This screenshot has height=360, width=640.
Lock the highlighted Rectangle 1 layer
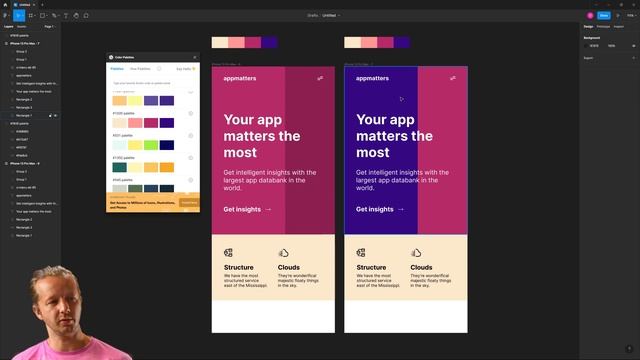51,116
